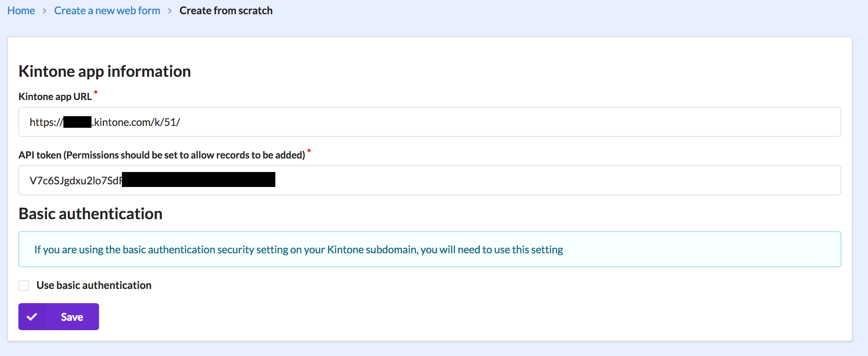Click the Basic authentication section heading
The image size is (868, 356).
90,214
